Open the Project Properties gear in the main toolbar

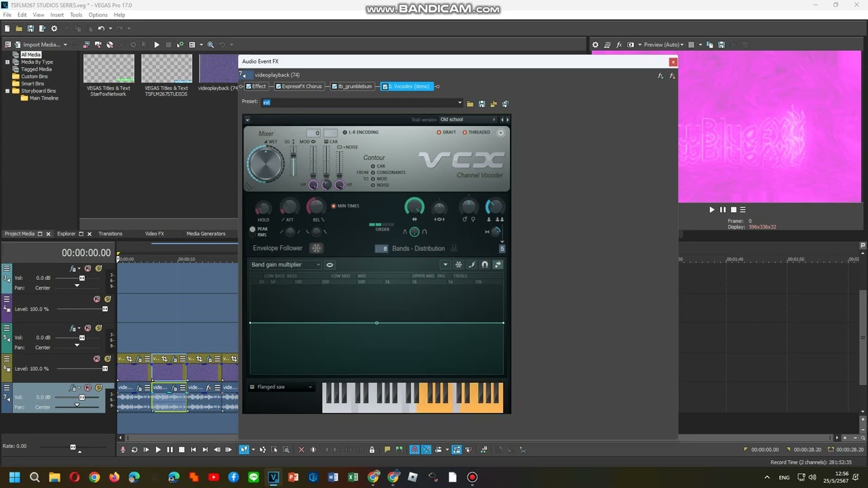(54, 28)
